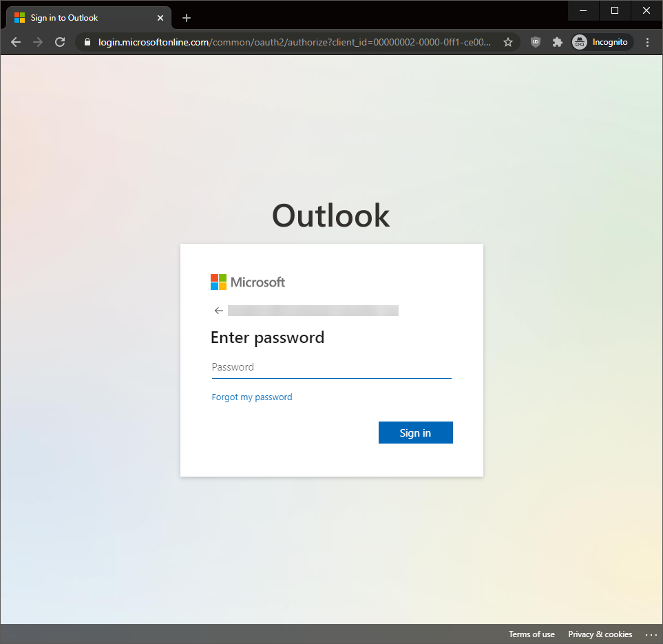Viewport: 663px width, 644px height.
Task: Close the Chrome window
Action: pyautogui.click(x=646, y=10)
